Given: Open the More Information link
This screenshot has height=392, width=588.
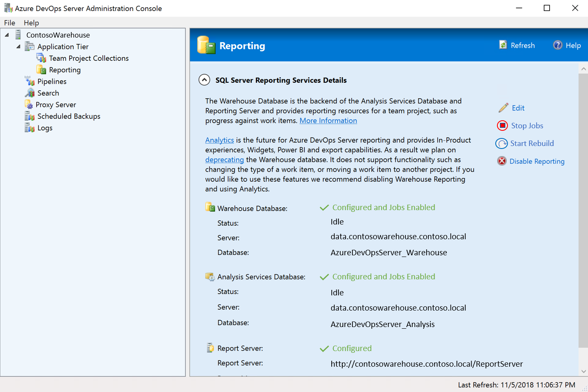Looking at the screenshot, I should [328, 120].
